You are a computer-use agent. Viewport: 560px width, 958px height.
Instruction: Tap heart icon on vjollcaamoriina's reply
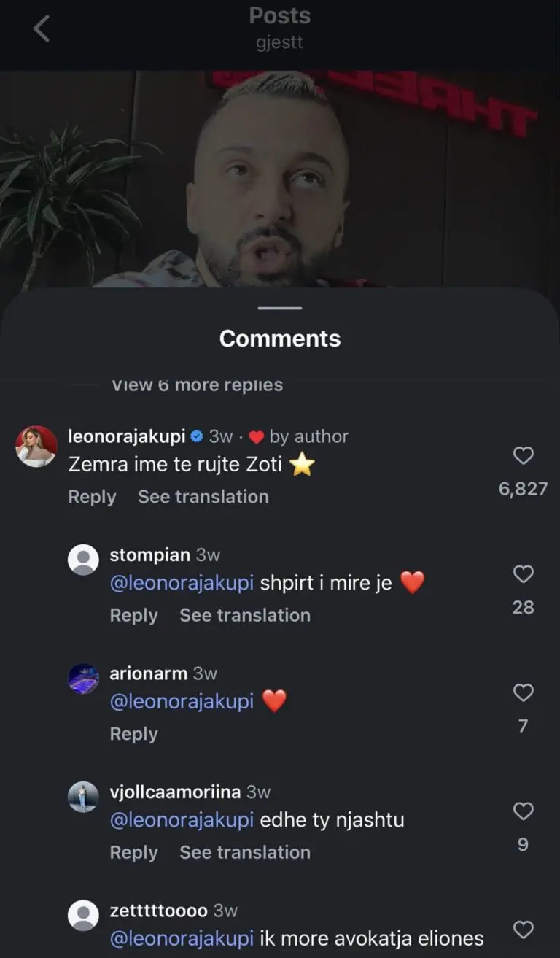524,811
